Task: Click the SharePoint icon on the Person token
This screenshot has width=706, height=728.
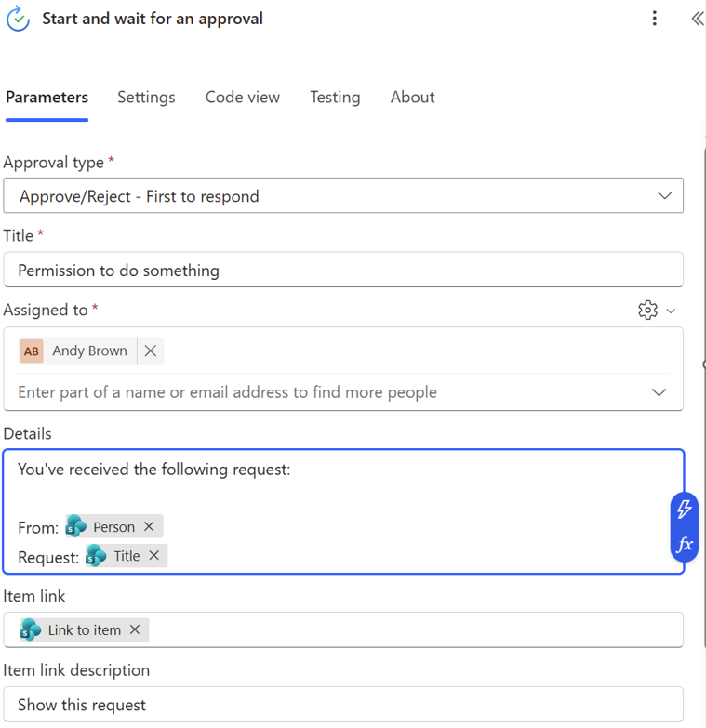Action: click(76, 526)
